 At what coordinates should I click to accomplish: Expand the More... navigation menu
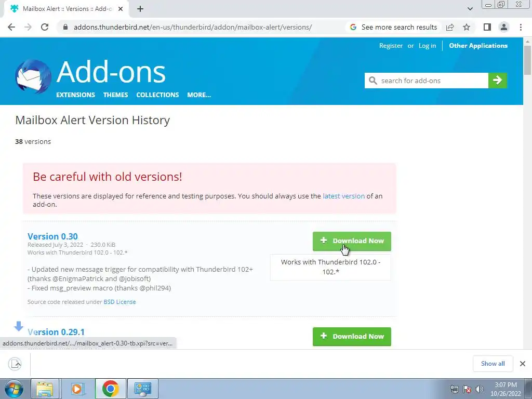tap(199, 95)
